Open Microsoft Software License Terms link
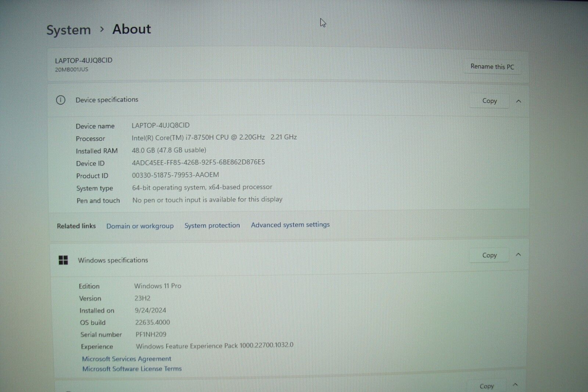The image size is (588, 392). tap(132, 368)
